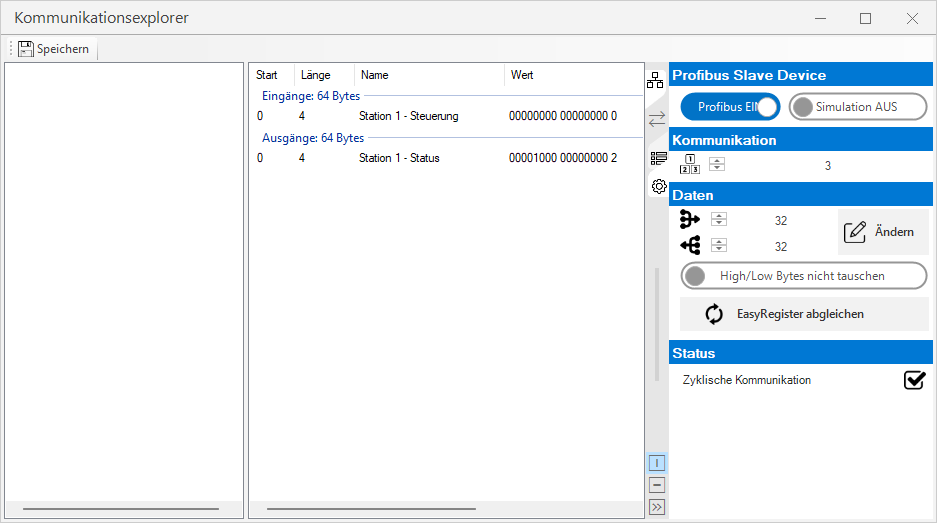This screenshot has width=937, height=523.
Task: Toggle the Simulation AUS switch
Action: [x=857, y=107]
